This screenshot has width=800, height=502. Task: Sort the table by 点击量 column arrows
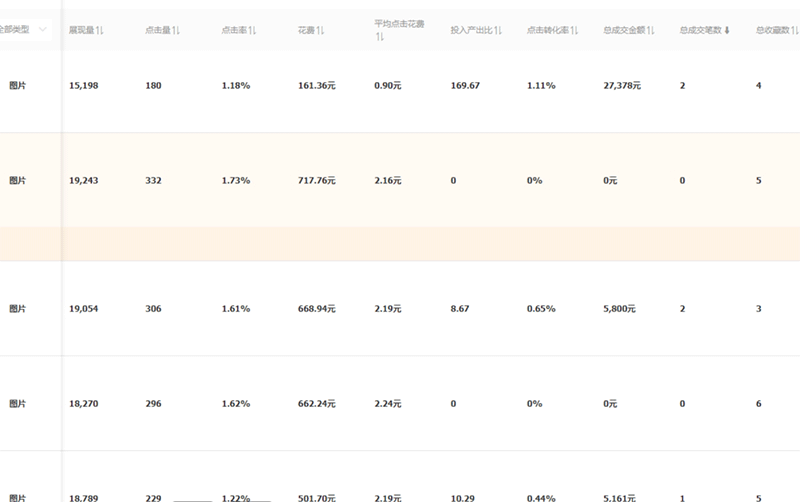coord(176,31)
